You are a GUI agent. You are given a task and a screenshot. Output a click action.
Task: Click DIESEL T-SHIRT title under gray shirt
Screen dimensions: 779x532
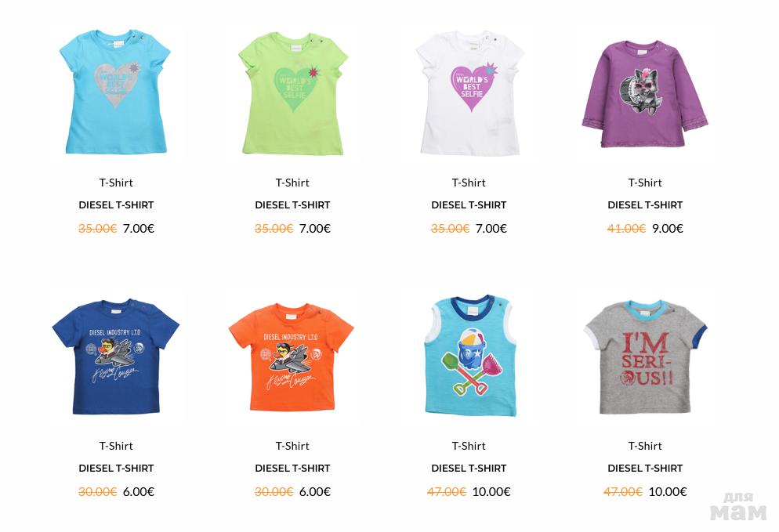pos(645,469)
